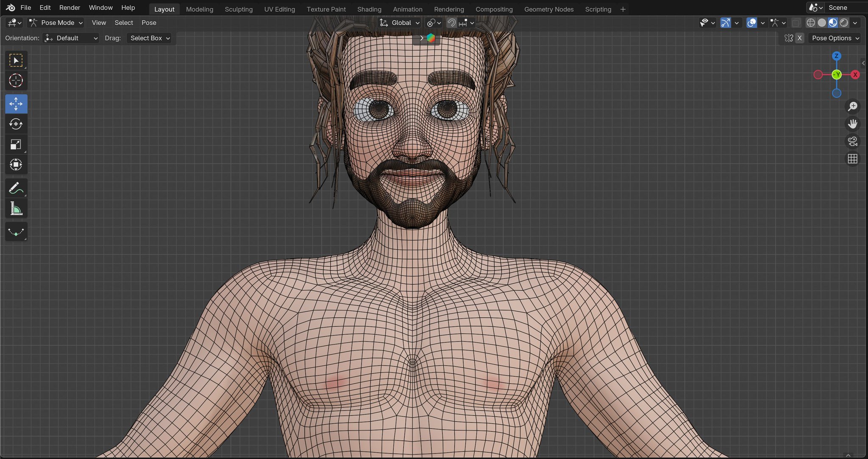Select the Transform tool
Viewport: 868px width, 459px height.
[16, 165]
